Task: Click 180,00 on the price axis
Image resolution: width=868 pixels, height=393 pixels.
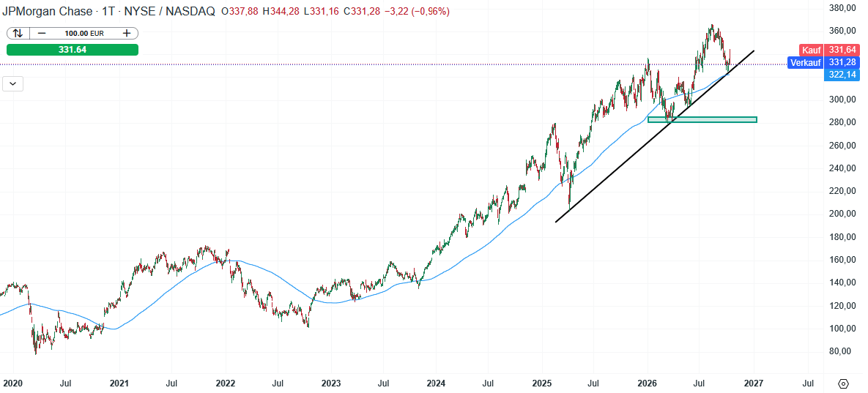Action: (x=843, y=237)
